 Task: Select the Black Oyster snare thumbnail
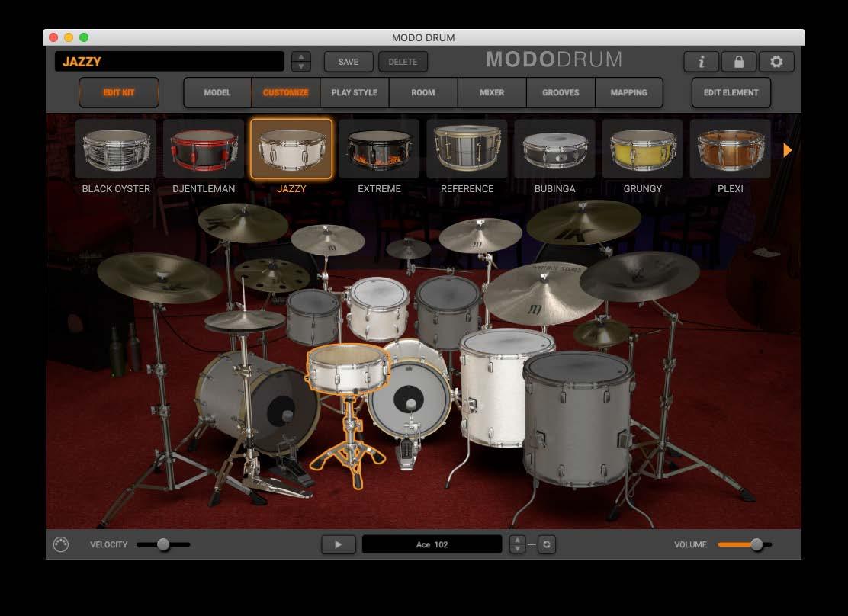tap(116, 149)
